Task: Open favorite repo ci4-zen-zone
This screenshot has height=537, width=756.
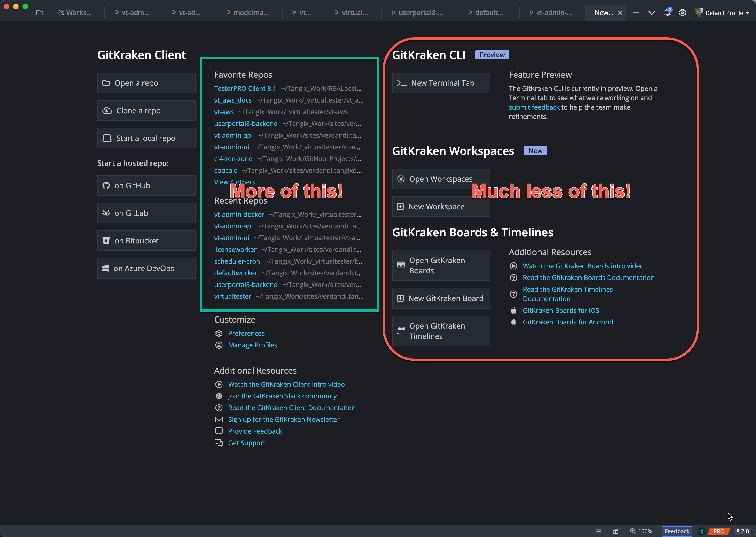Action: pyautogui.click(x=233, y=159)
